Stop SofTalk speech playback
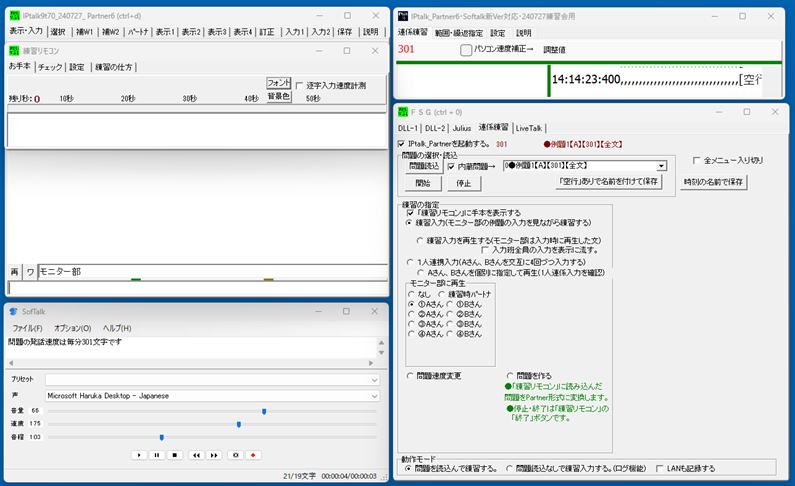This screenshot has height=486, width=795. click(x=175, y=454)
